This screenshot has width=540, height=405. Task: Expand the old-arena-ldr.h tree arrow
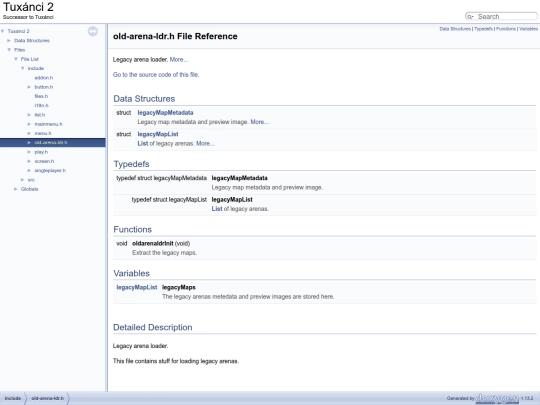point(29,143)
